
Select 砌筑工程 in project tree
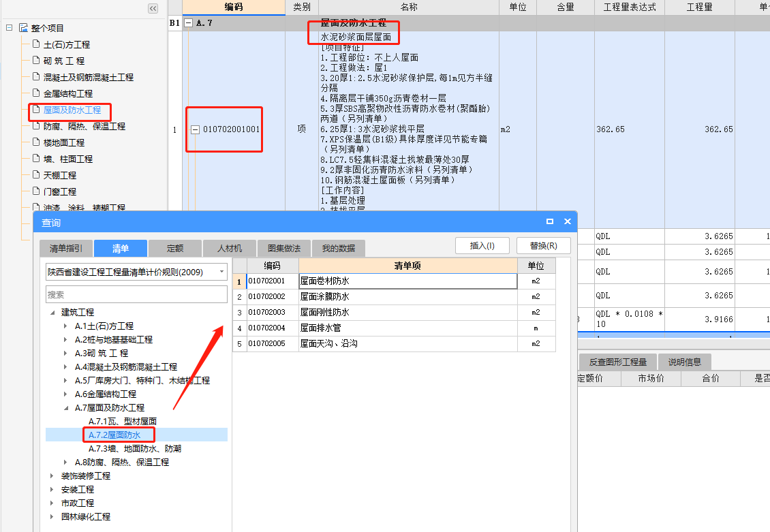[x=64, y=61]
